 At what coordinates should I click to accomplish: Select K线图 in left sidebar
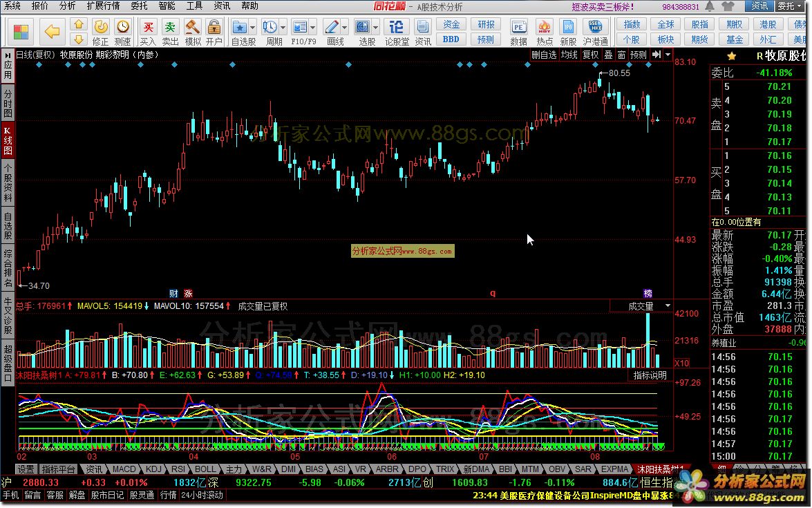click(x=7, y=140)
